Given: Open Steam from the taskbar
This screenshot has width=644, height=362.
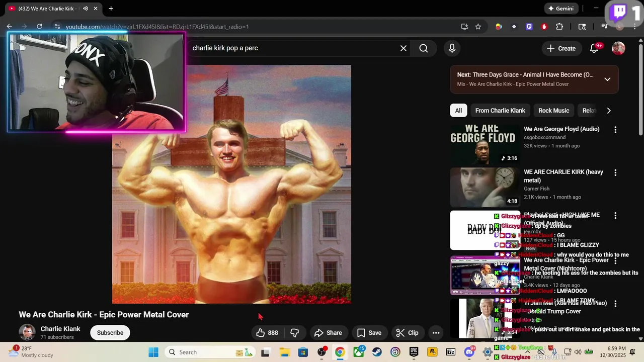Looking at the screenshot, I should click(377, 352).
